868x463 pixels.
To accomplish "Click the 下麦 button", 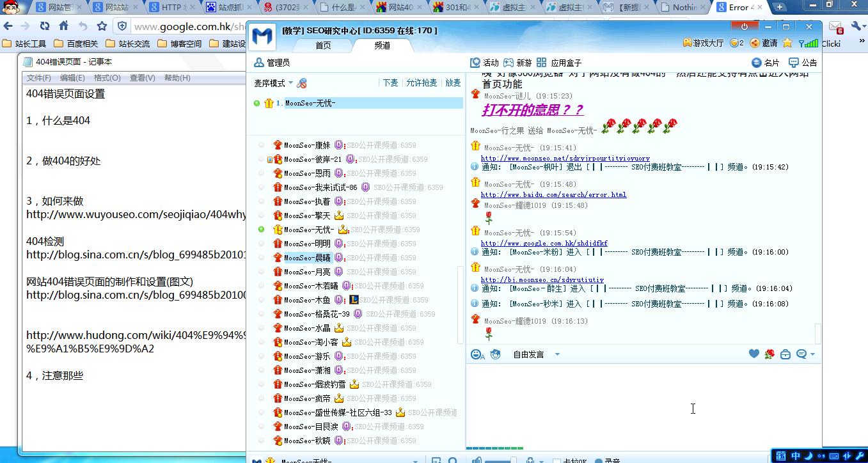I will tap(390, 83).
